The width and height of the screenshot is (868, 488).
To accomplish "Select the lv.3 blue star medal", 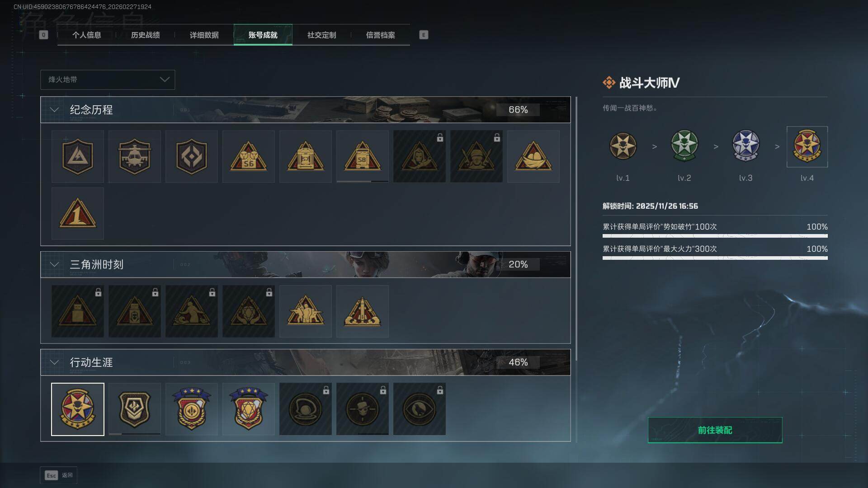I will pyautogui.click(x=745, y=146).
